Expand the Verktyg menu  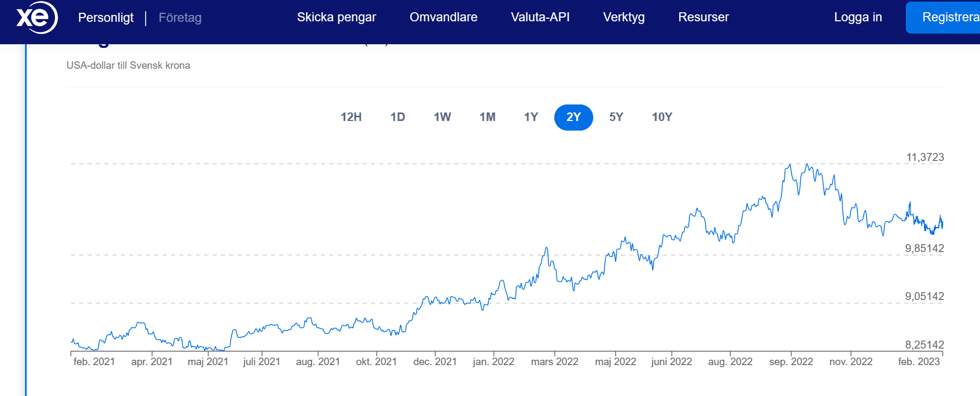click(x=624, y=17)
